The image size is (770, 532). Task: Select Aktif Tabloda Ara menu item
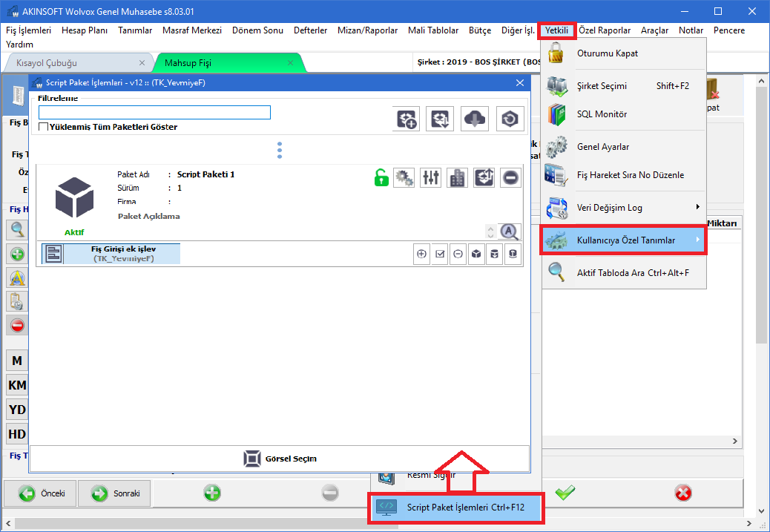tap(624, 272)
